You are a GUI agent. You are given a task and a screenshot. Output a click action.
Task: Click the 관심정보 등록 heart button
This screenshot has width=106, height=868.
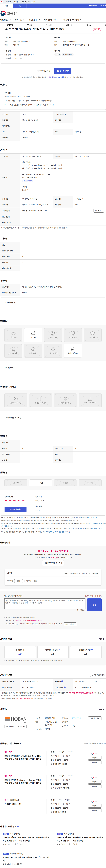click(x=44, y=71)
